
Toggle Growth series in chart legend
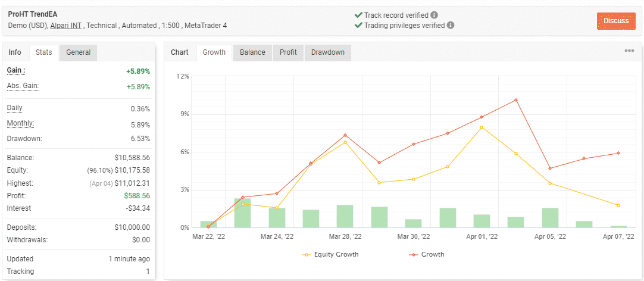[427, 254]
